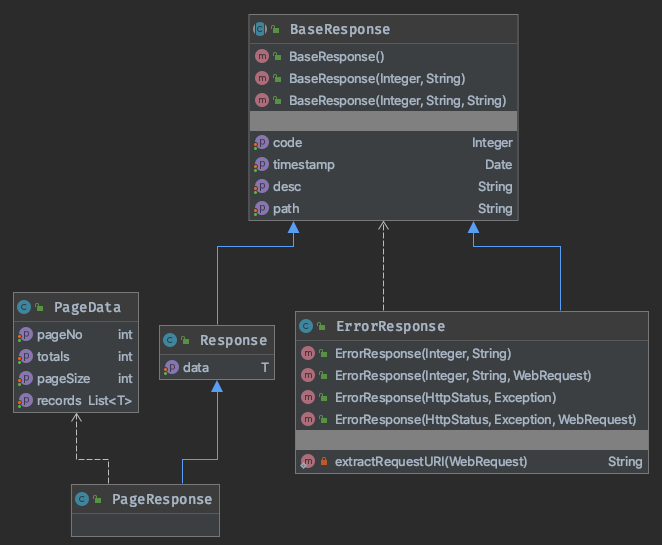Screen dimensions: 662x545
Task: Select ErrorResponse(Integer, String) constructor row
Action: (423, 353)
